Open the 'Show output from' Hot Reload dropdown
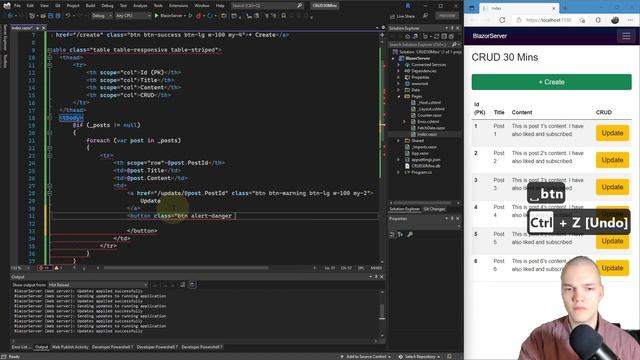The width and height of the screenshot is (640, 360). click(98, 284)
